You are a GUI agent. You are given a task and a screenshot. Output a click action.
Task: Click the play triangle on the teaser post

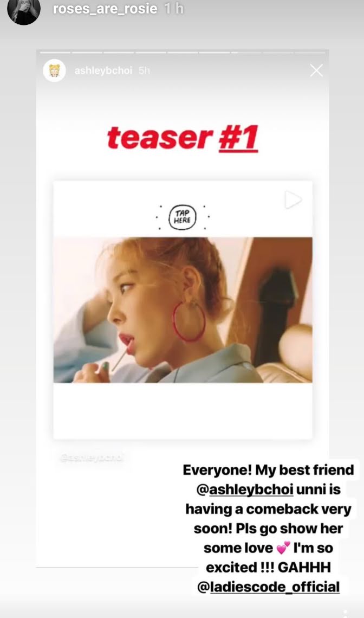(x=293, y=200)
